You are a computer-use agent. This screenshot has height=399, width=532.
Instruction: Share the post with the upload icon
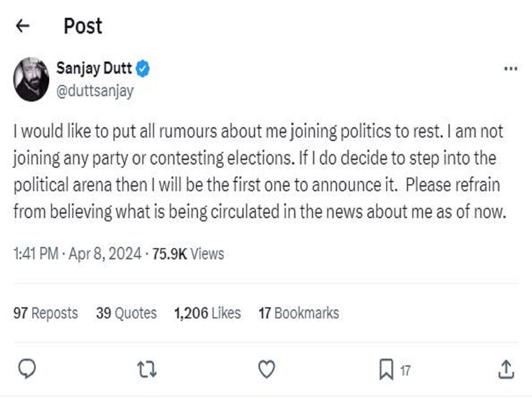pos(506,369)
